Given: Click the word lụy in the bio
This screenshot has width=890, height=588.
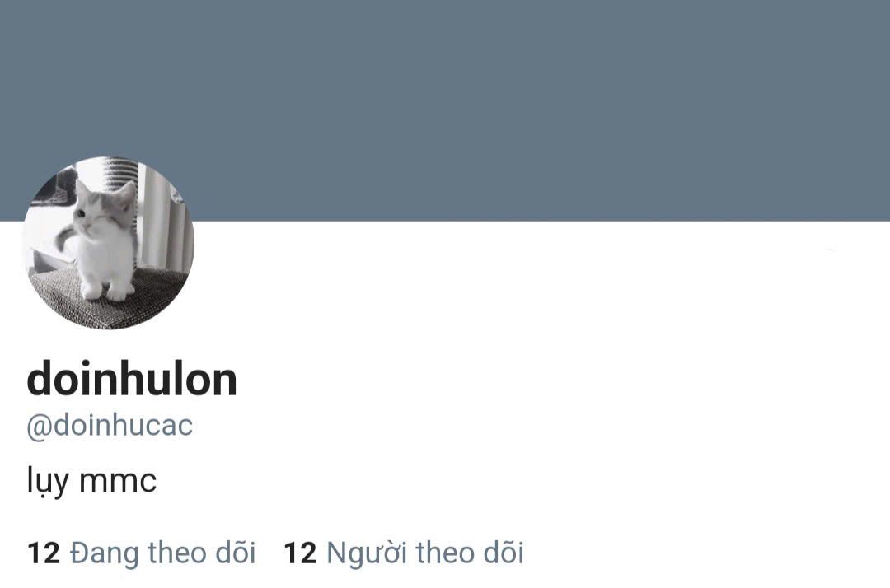Looking at the screenshot, I should pyautogui.click(x=48, y=482).
